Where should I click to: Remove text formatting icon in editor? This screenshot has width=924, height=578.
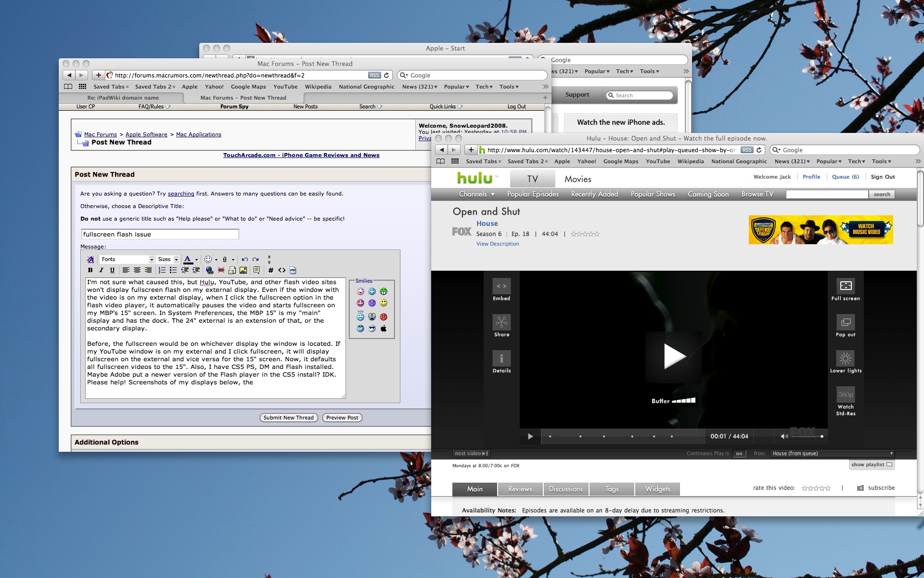pos(90,259)
